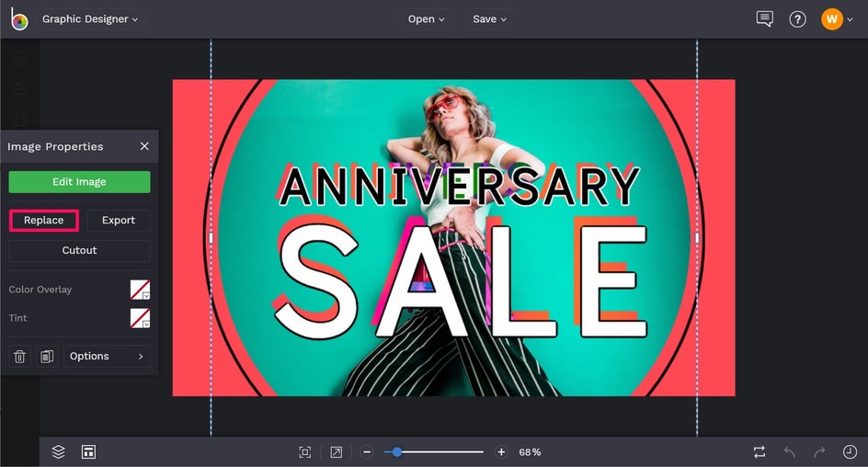Click the fullscreen expand icon

[x=336, y=452]
